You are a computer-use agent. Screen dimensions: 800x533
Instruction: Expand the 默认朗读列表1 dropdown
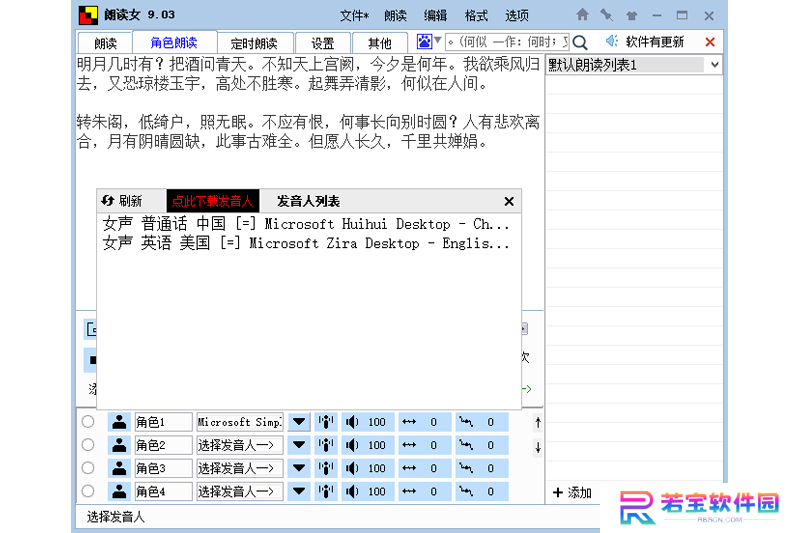(715, 65)
